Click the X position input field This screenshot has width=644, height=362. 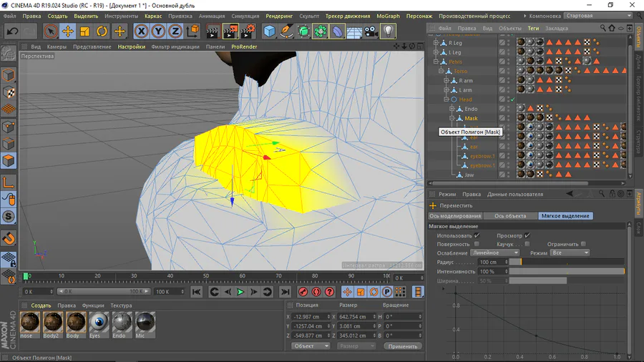311,316
